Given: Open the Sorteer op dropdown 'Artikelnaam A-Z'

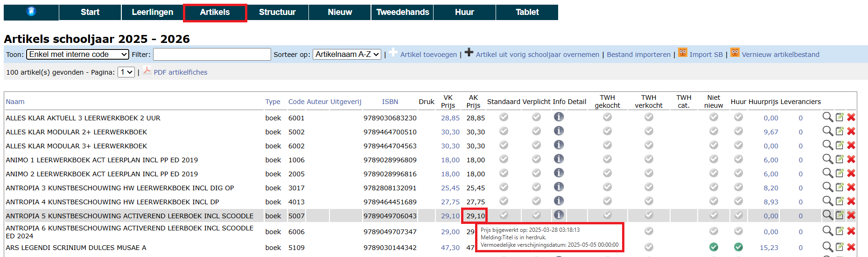Looking at the screenshot, I should pyautogui.click(x=347, y=55).
